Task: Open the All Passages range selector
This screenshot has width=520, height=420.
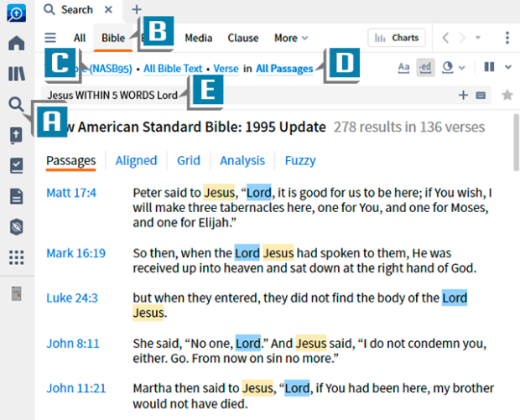Action: [284, 69]
